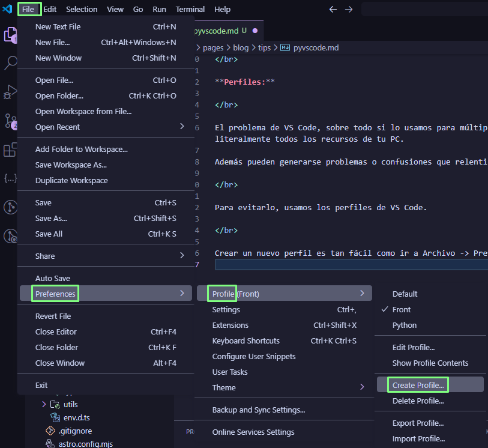Choose New Text File
488x448 pixels.
click(x=106, y=27)
